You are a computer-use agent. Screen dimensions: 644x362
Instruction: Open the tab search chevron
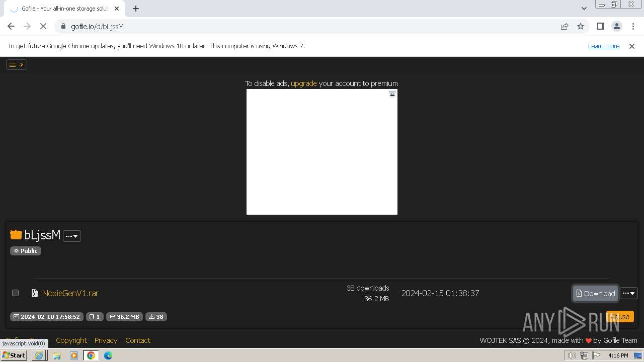pos(584,9)
